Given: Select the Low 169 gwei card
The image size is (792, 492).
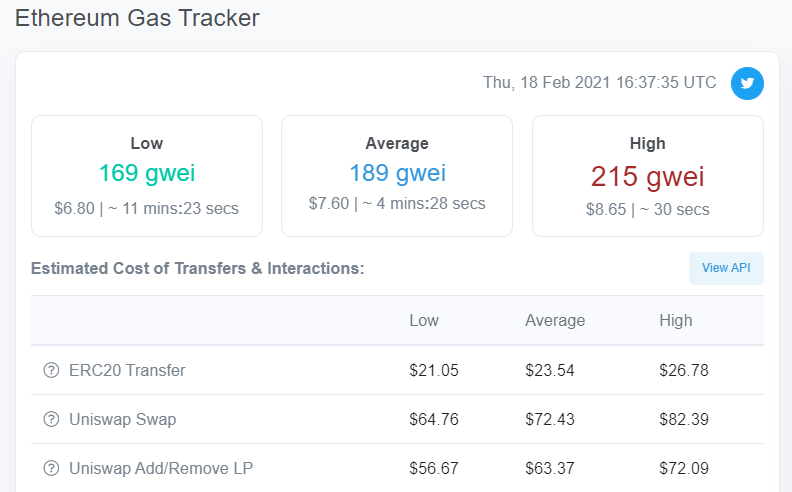Looking at the screenshot, I should 147,176.
